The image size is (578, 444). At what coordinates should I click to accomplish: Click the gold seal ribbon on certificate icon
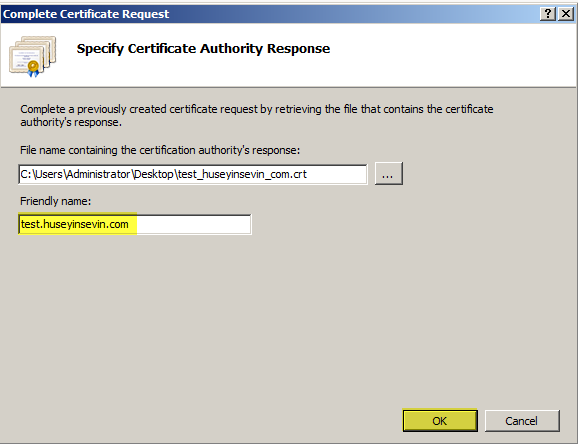point(33,69)
